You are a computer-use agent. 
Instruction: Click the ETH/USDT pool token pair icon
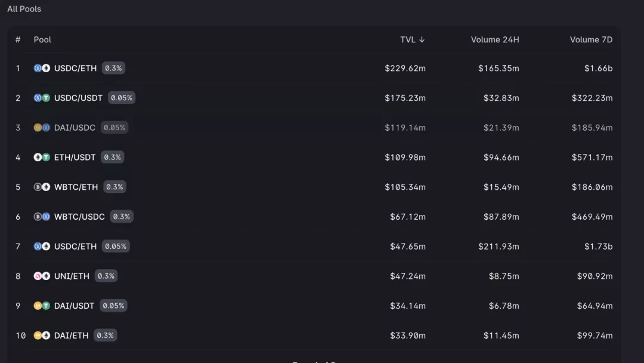(x=42, y=158)
